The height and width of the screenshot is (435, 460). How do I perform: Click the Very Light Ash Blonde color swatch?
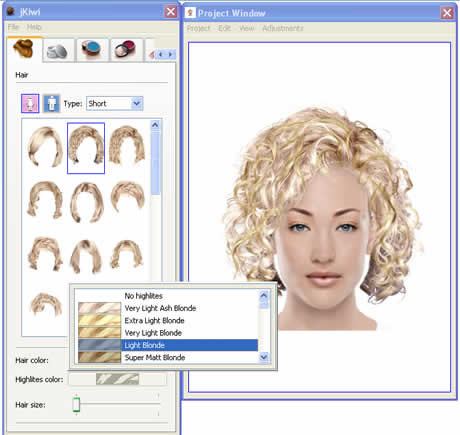(99, 308)
